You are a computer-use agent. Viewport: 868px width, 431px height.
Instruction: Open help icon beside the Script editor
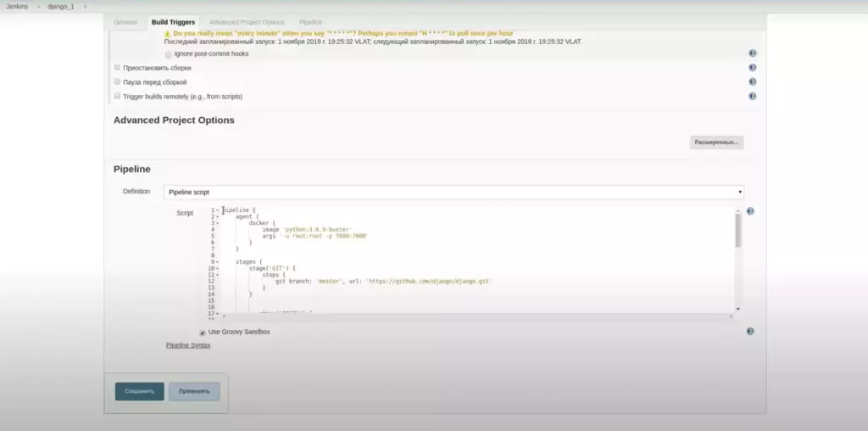point(750,211)
